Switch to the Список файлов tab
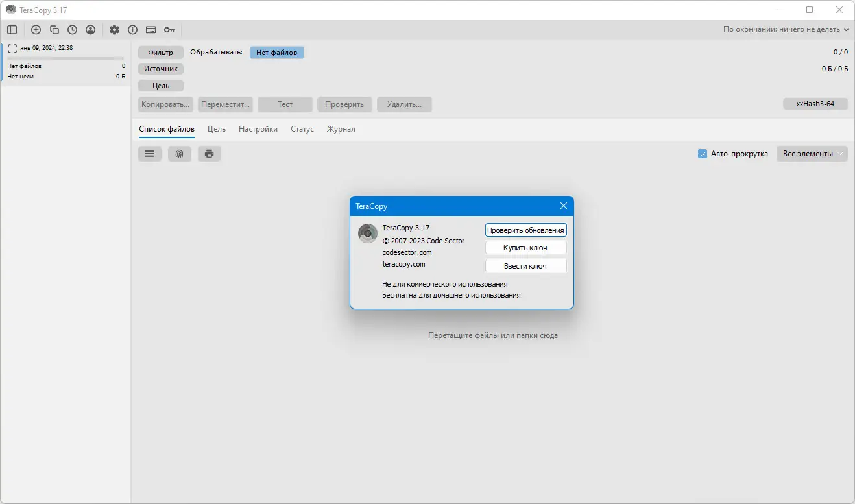 pyautogui.click(x=167, y=129)
